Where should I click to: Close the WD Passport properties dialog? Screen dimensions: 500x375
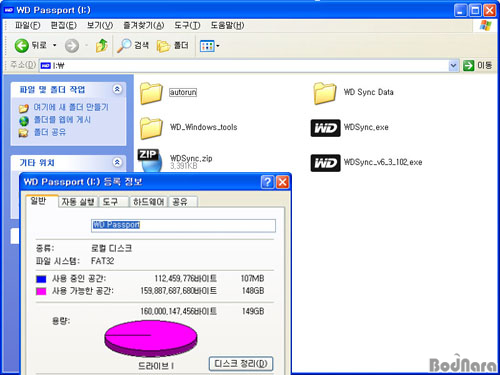283,182
